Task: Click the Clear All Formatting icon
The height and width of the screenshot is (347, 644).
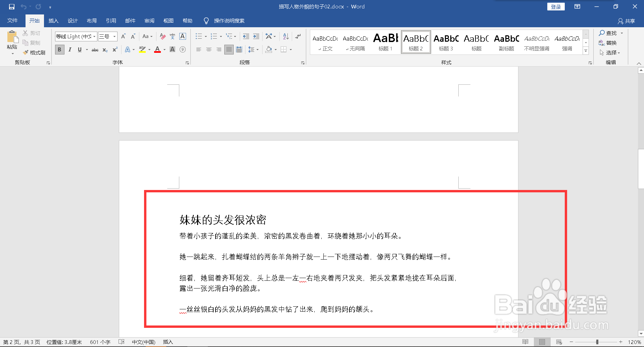Action: pos(163,36)
